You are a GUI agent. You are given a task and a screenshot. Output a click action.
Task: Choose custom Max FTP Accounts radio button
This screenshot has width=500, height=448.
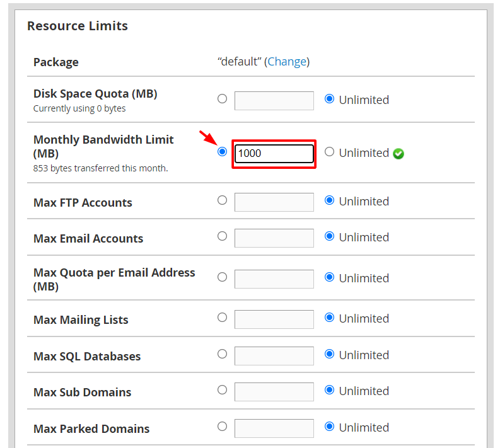pos(222,200)
